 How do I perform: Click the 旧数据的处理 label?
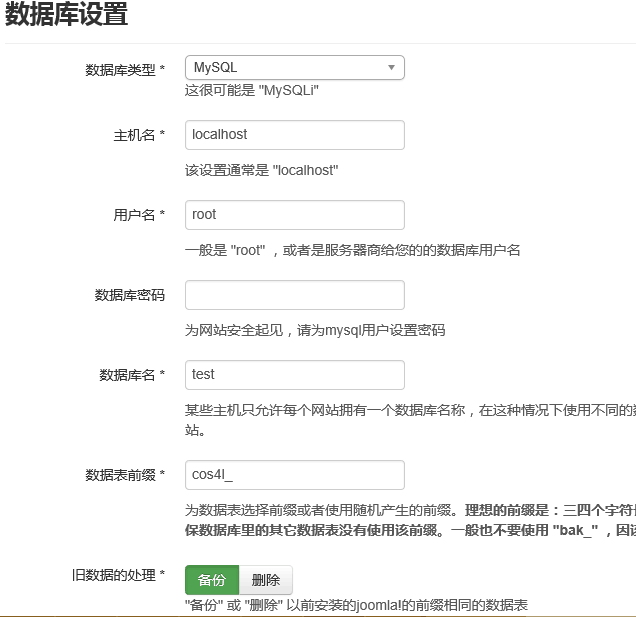118,575
